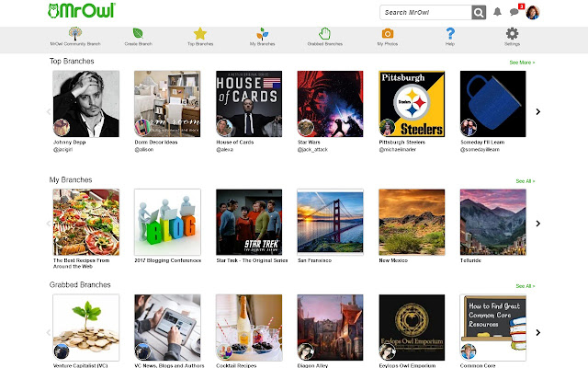
Task: Open VC News tablet thumbnail
Action: pyautogui.click(x=167, y=328)
